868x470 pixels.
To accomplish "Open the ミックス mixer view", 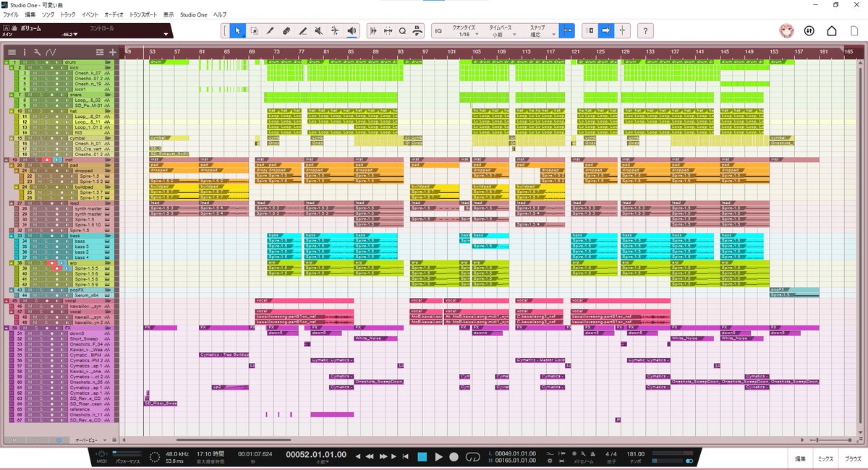I will click(x=825, y=458).
